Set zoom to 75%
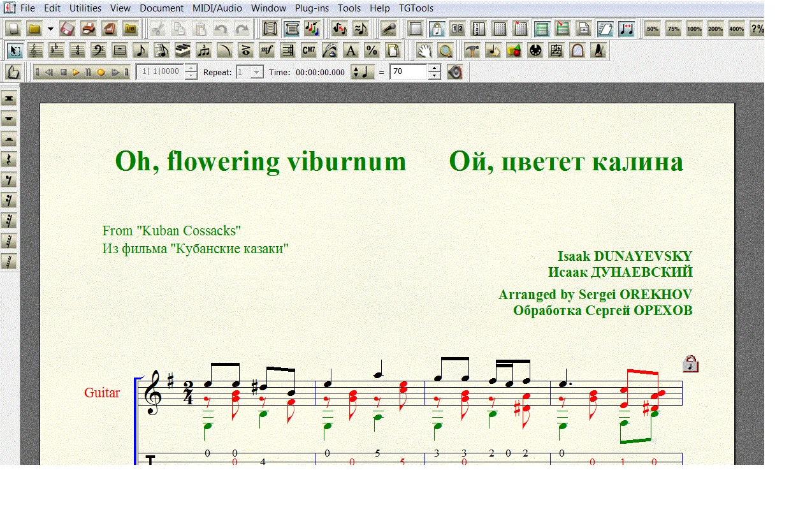This screenshot has height=521, width=812. tap(674, 29)
